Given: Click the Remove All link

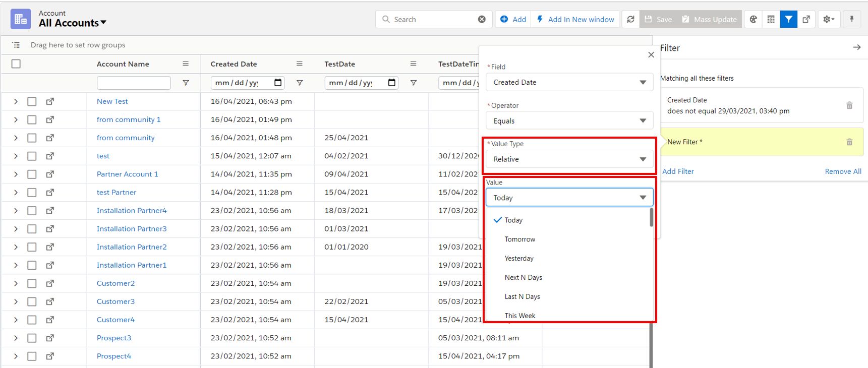Looking at the screenshot, I should tap(843, 171).
